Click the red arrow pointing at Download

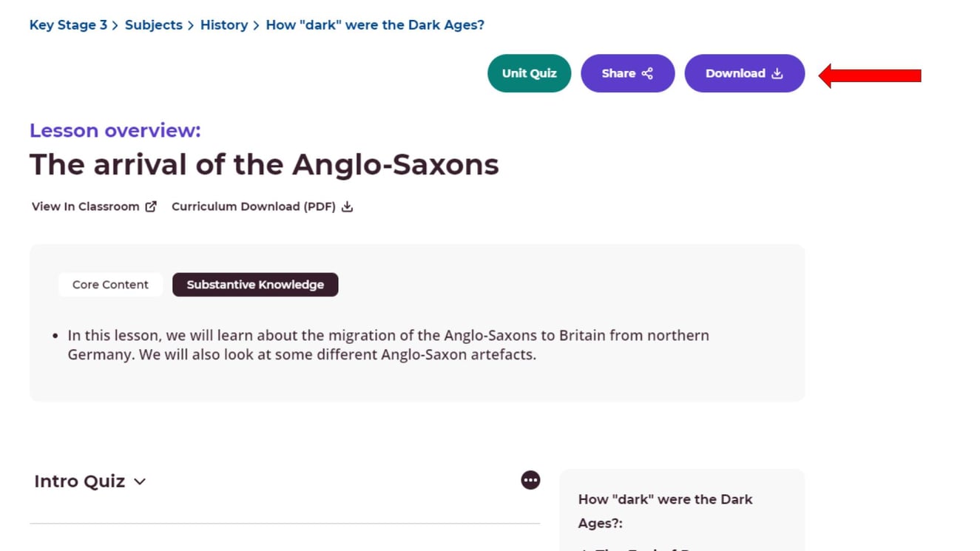coord(870,75)
